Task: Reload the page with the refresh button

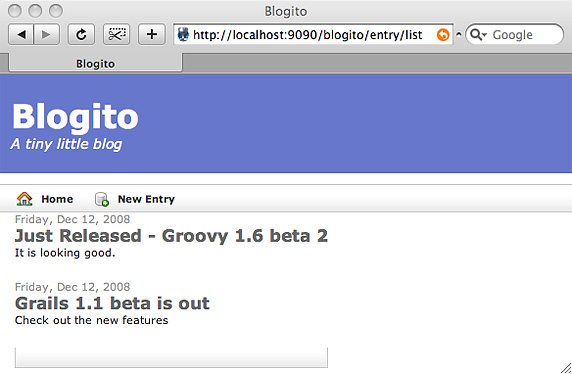Action: [81, 35]
